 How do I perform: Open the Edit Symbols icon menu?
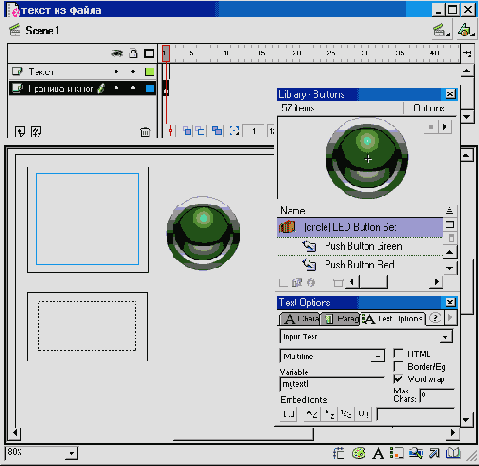coord(465,30)
